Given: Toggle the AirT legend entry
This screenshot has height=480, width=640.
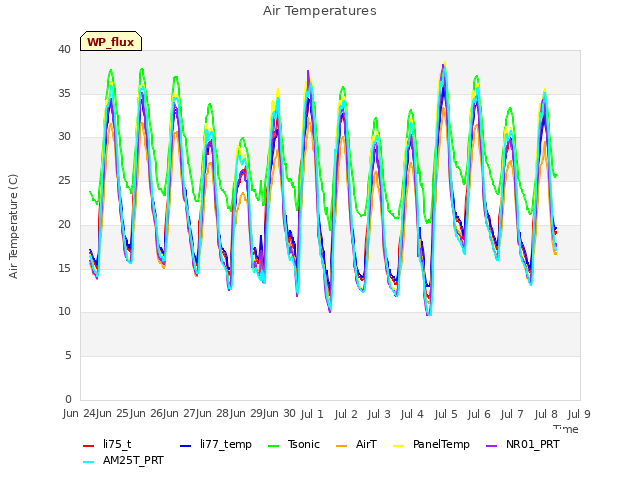Looking at the screenshot, I should pos(356,444).
